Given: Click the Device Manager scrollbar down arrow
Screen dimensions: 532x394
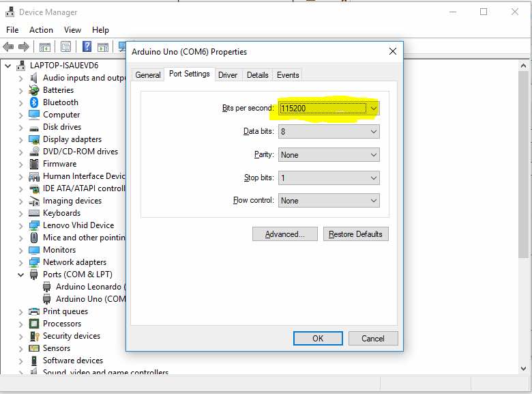Looking at the screenshot, I should coord(524,368).
